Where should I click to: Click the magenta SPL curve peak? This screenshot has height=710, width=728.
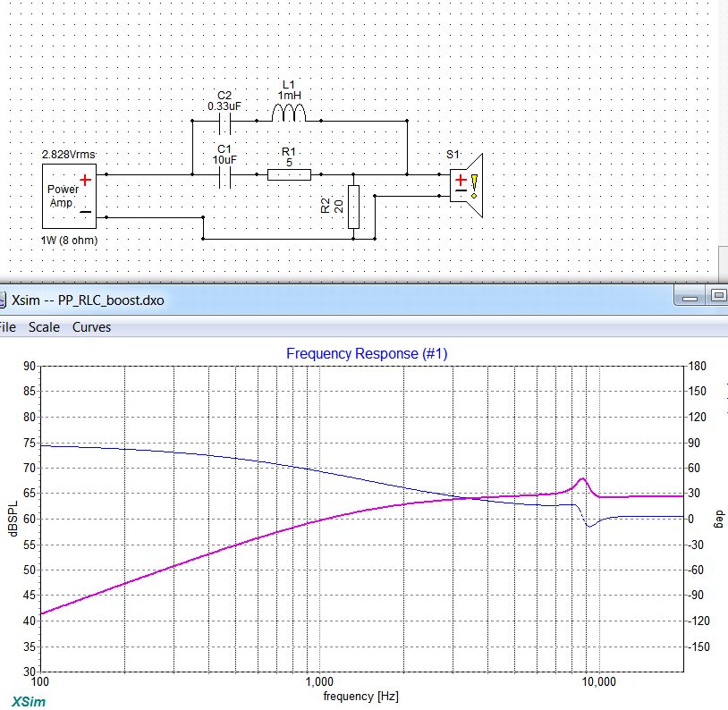coord(582,478)
